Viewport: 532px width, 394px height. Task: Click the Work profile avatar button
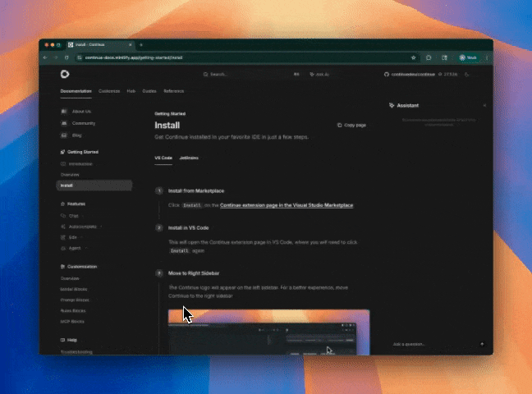(468, 57)
